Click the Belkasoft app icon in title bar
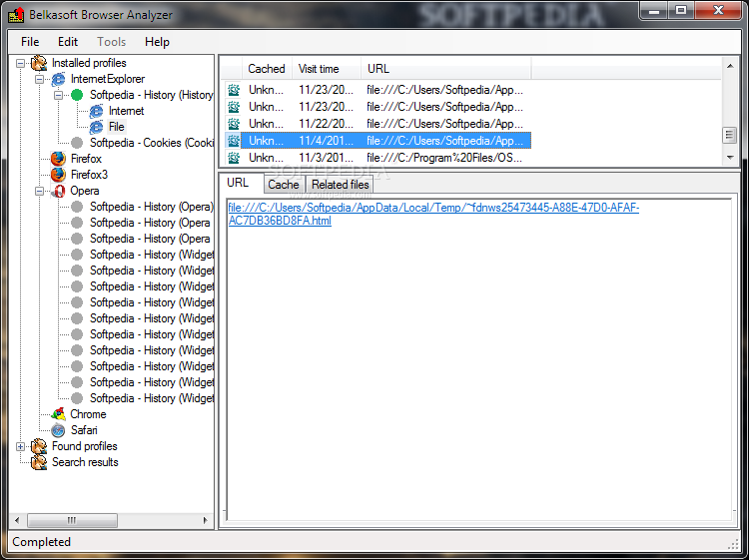Image resolution: width=749 pixels, height=560 pixels. point(16,15)
